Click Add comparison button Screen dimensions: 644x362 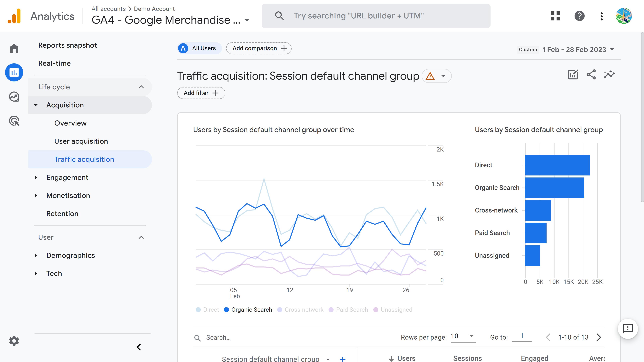pyautogui.click(x=259, y=48)
